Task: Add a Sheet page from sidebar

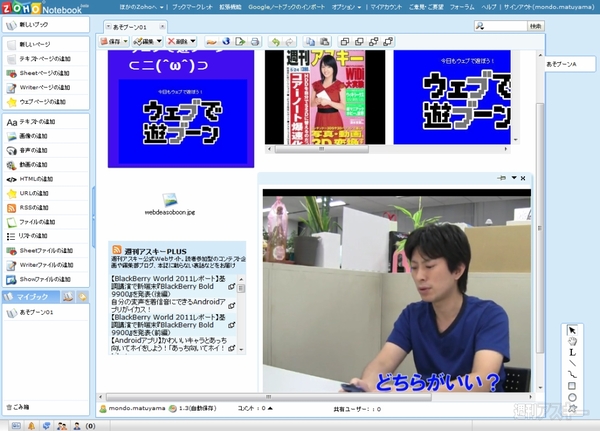Action: coord(46,73)
